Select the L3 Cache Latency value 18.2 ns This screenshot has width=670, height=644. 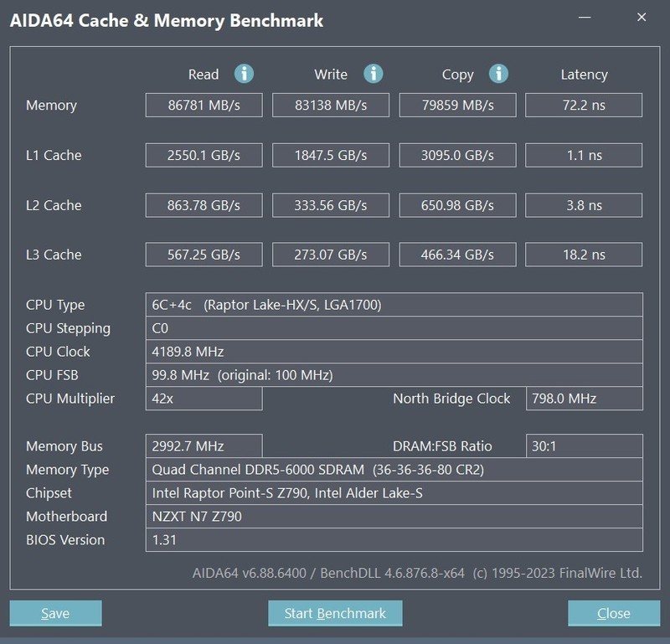click(584, 255)
